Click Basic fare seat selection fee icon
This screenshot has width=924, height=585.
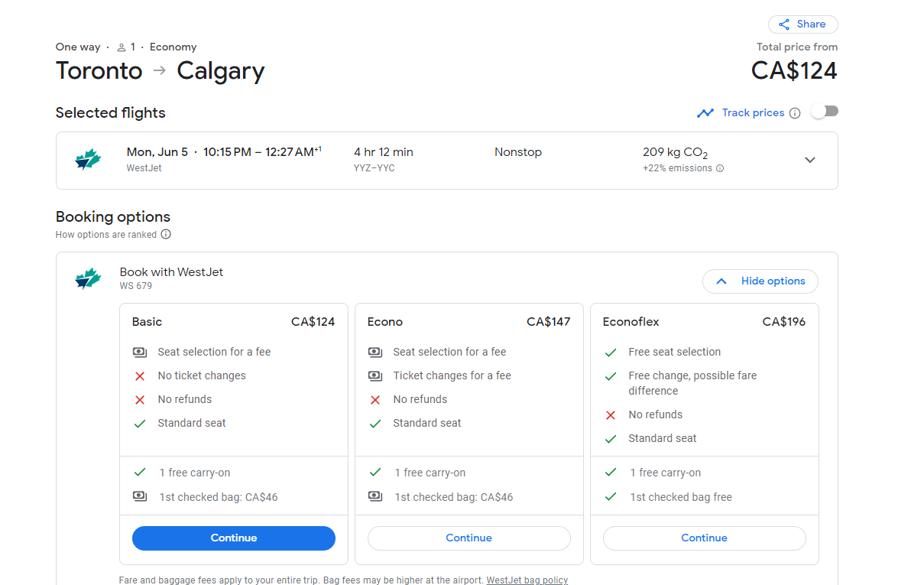pos(140,353)
